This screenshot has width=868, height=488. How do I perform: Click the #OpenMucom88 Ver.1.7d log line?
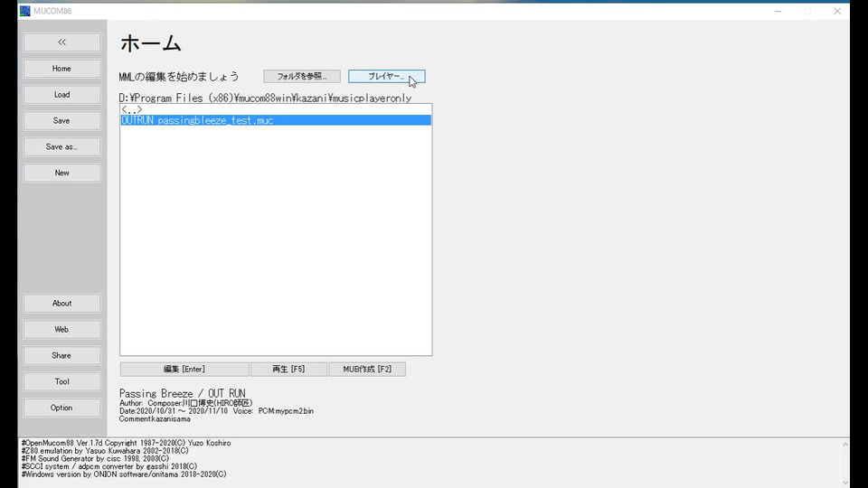coord(126,443)
